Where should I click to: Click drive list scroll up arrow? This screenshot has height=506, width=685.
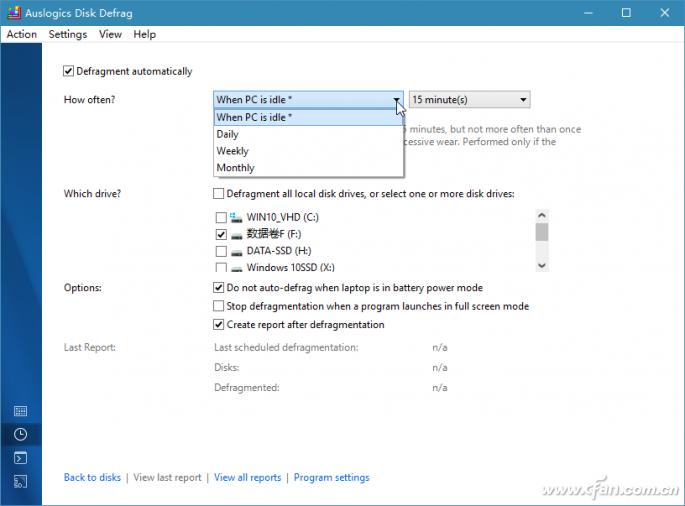542,215
